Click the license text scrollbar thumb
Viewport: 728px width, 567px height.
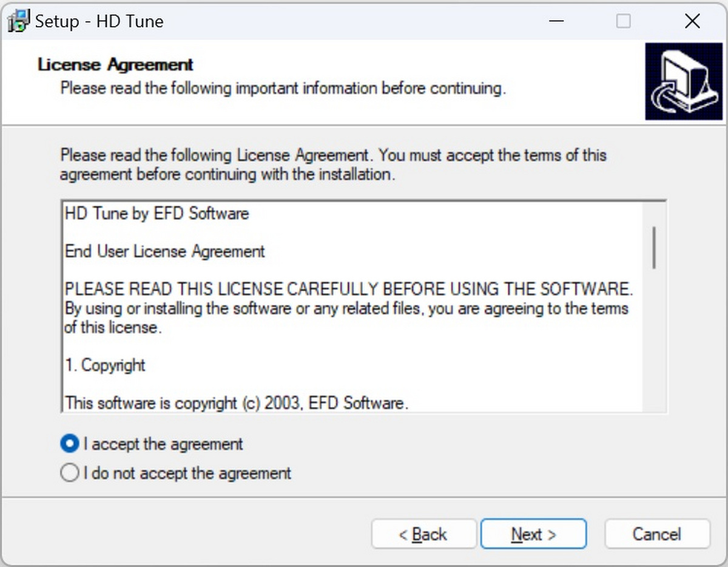click(x=654, y=247)
